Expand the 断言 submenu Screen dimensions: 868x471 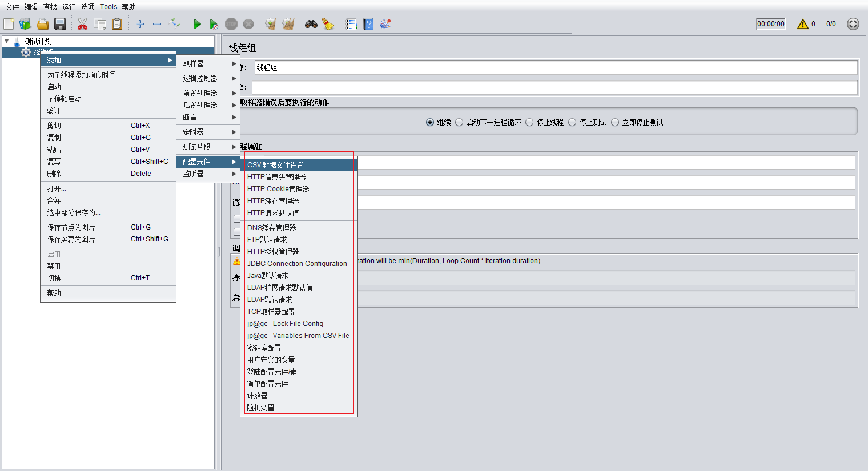(208, 117)
